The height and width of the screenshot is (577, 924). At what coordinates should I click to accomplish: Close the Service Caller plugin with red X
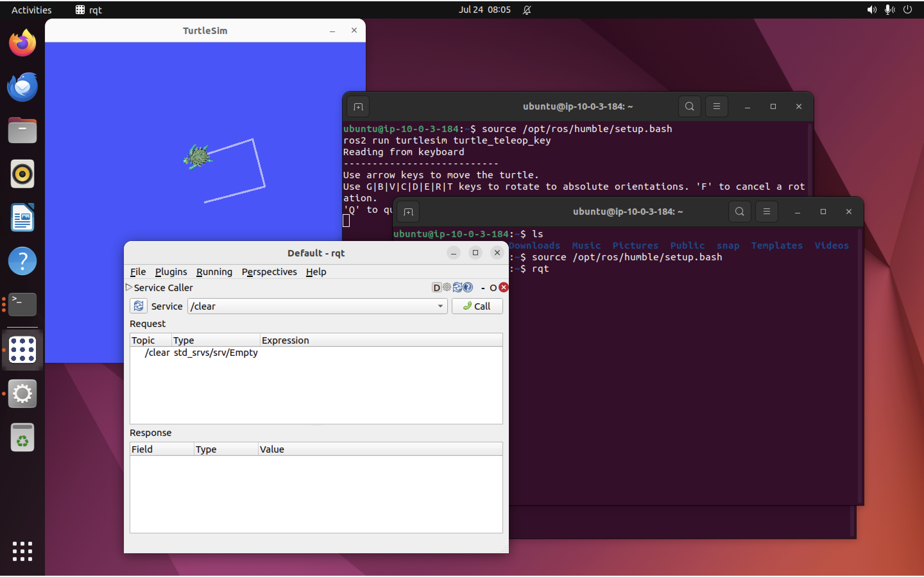click(x=504, y=287)
